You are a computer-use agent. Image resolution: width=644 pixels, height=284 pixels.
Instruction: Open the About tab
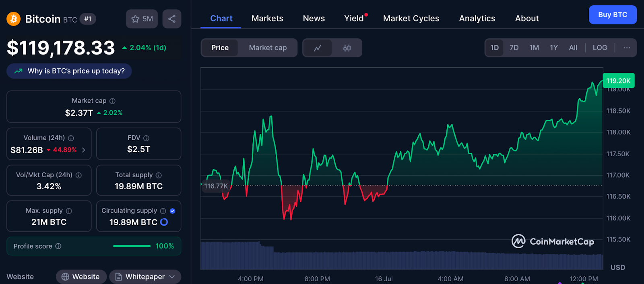(x=527, y=19)
